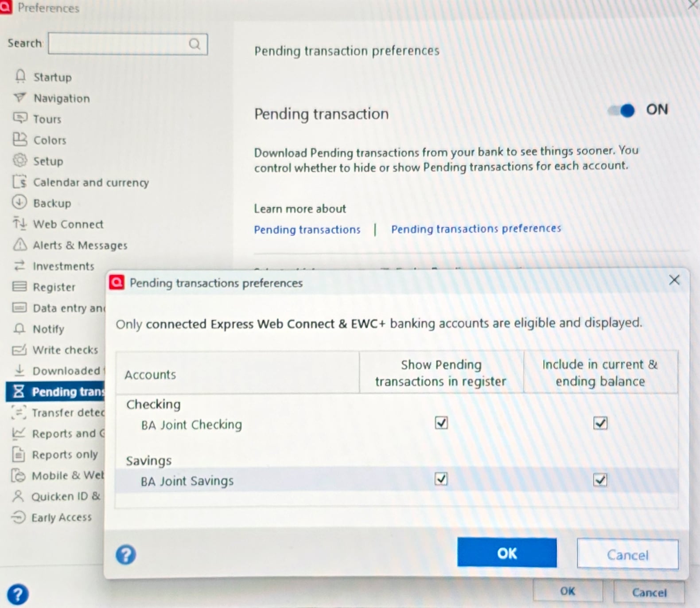
Task: Select the BA Joint Savings row
Action: (x=397, y=480)
